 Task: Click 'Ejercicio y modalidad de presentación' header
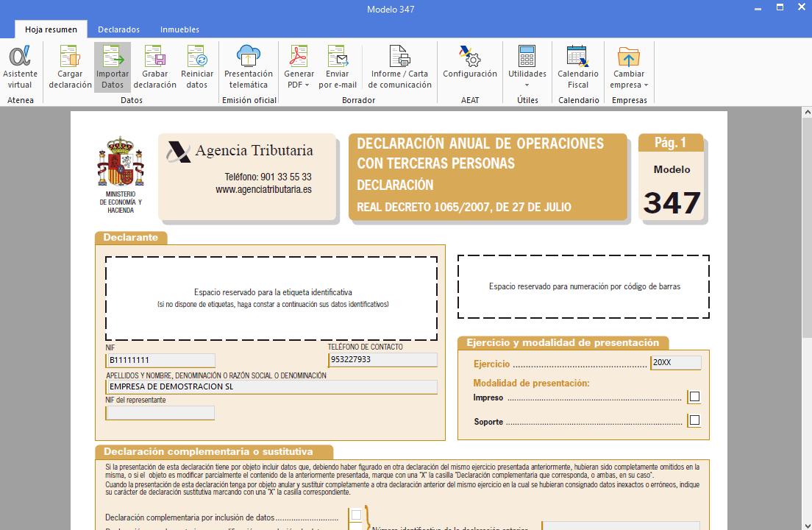click(563, 343)
